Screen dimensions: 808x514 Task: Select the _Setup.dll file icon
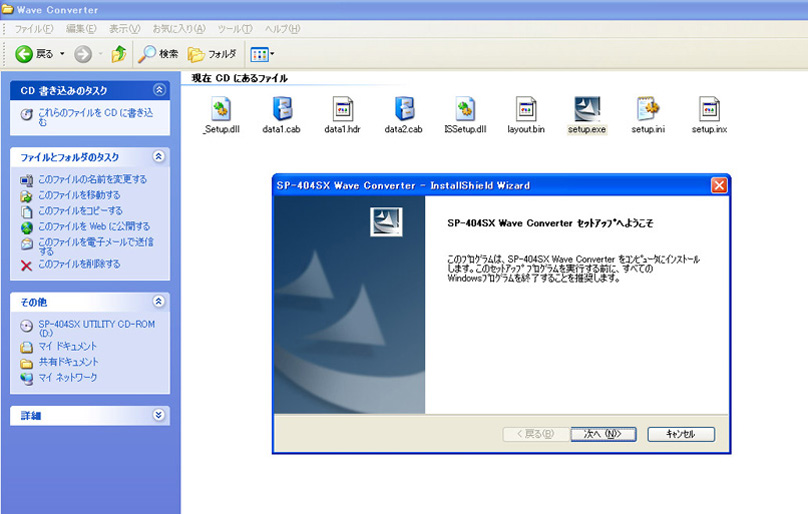[221, 109]
